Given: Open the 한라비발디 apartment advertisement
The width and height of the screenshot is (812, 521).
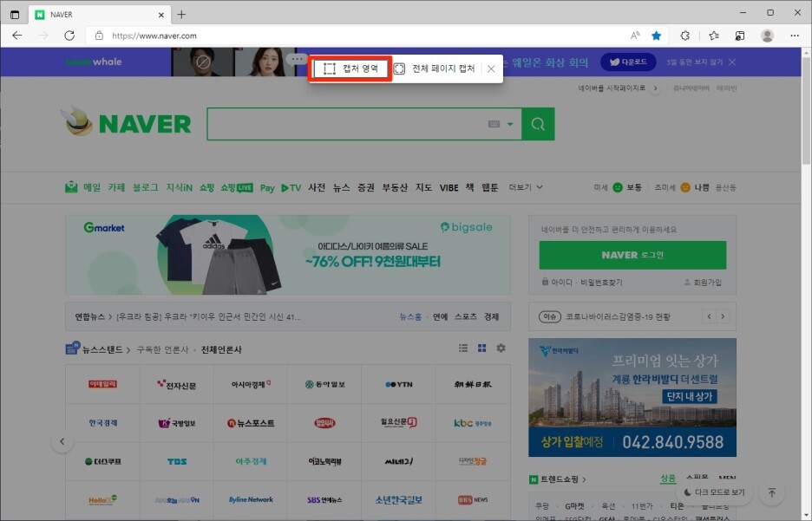Looking at the screenshot, I should click(x=632, y=397).
